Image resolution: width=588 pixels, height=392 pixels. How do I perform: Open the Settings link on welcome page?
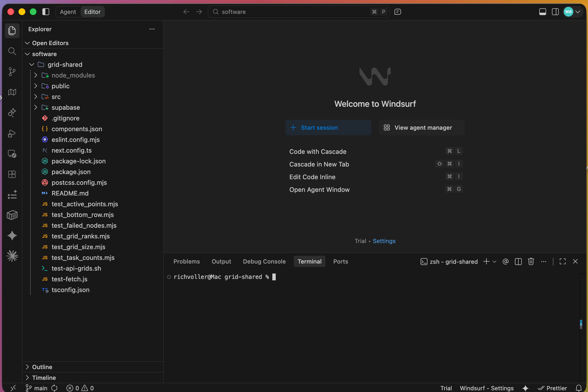(x=384, y=241)
